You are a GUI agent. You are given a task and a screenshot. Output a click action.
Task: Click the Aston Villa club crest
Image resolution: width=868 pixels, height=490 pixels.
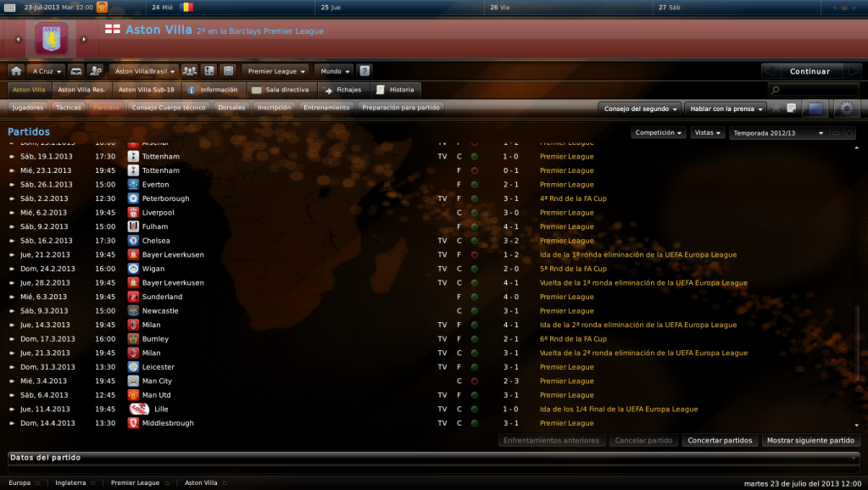(51, 38)
